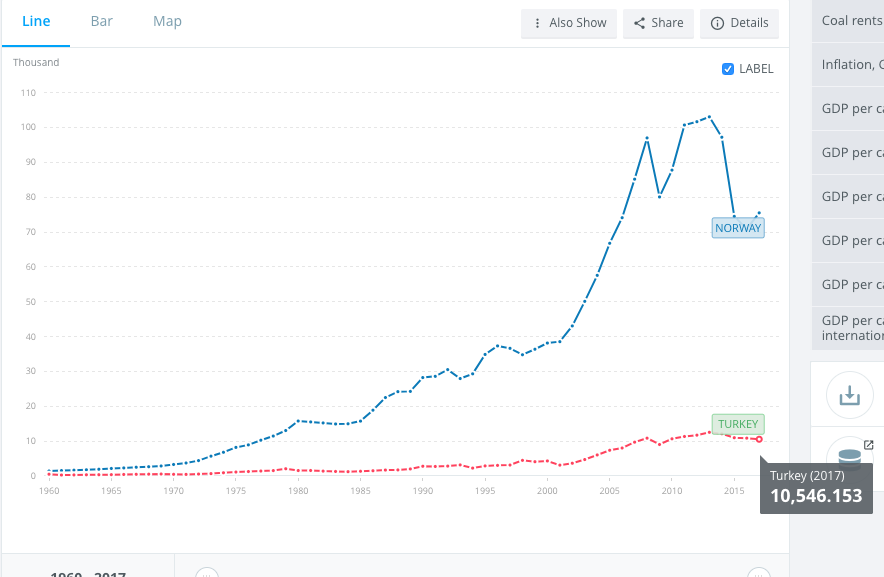Click the info circle icon in Details

(x=717, y=23)
